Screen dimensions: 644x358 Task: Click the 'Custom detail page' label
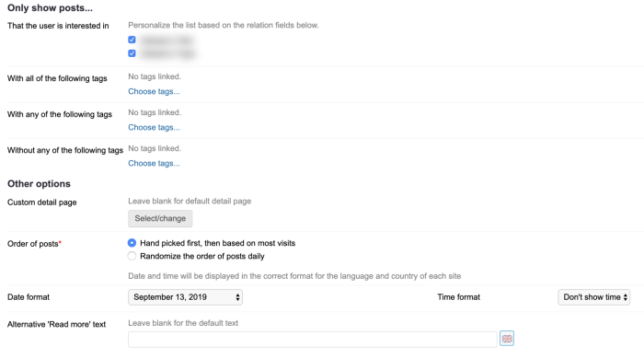pos(42,202)
